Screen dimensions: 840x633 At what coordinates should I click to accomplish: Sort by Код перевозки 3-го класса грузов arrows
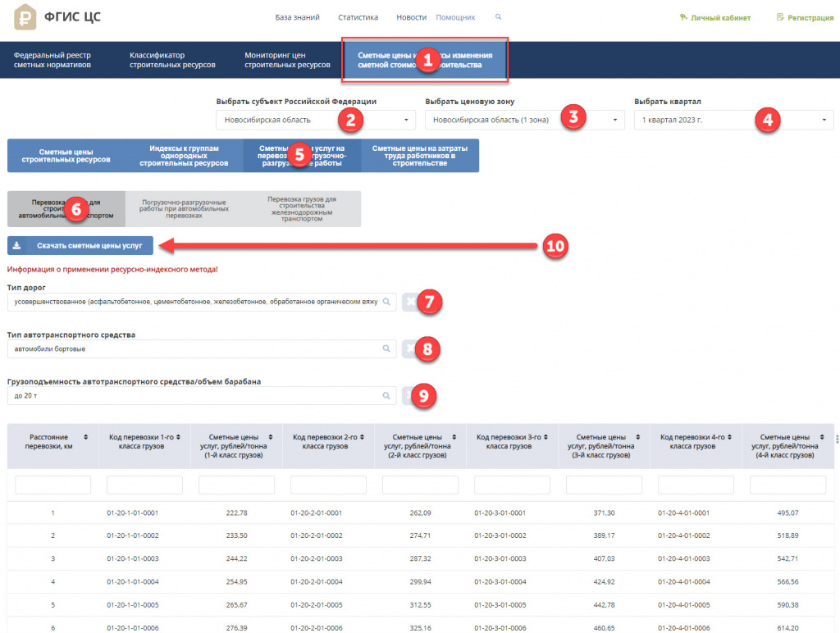546,437
